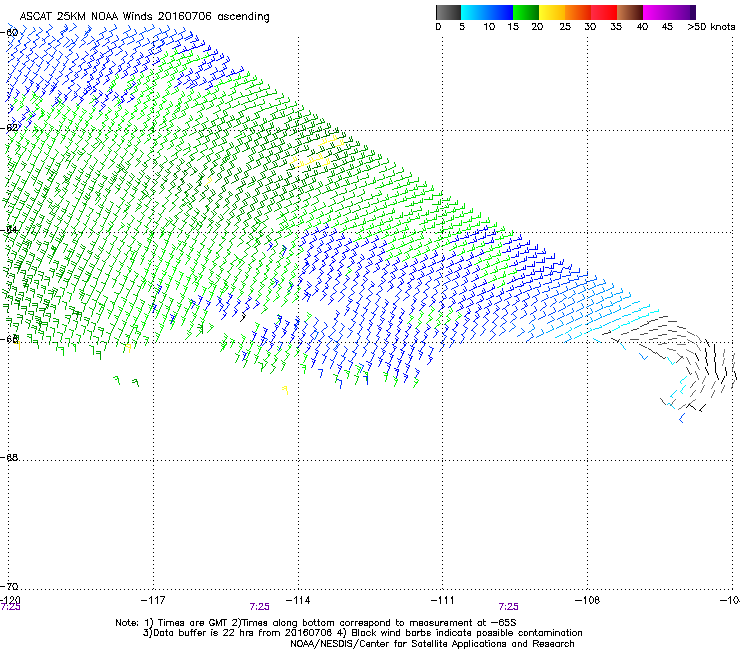Click the yellow wind barbs cluster near -62 latitude
Image resolution: width=740 pixels, height=650 pixels.
click(x=317, y=151)
